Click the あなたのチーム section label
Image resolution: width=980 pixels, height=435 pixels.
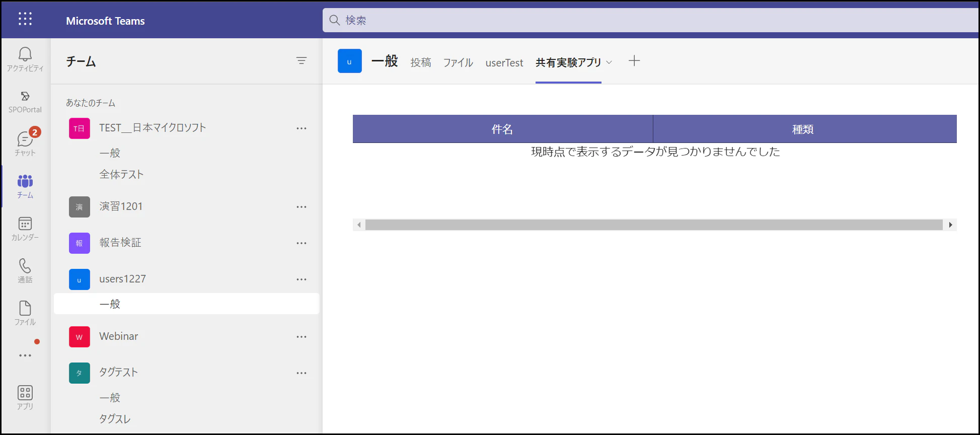tap(91, 103)
